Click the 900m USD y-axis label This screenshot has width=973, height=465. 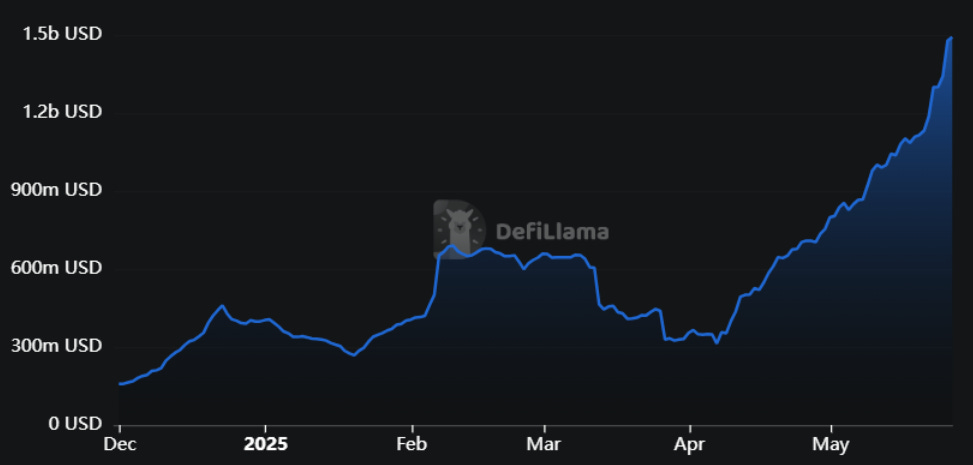click(56, 190)
